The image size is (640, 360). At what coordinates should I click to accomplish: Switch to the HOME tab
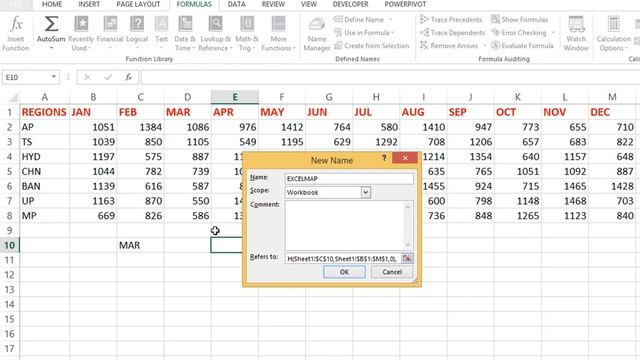[x=52, y=4]
